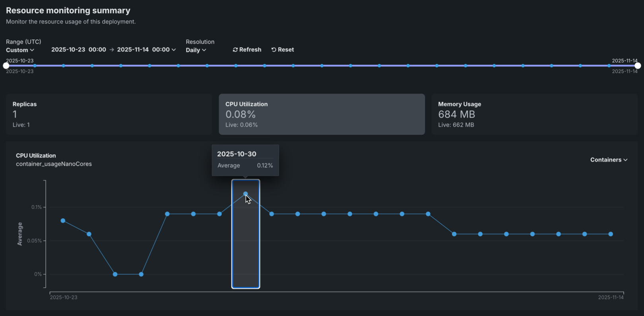This screenshot has height=316, width=644.
Task: Open the Custom range dropdown
Action: pos(20,50)
